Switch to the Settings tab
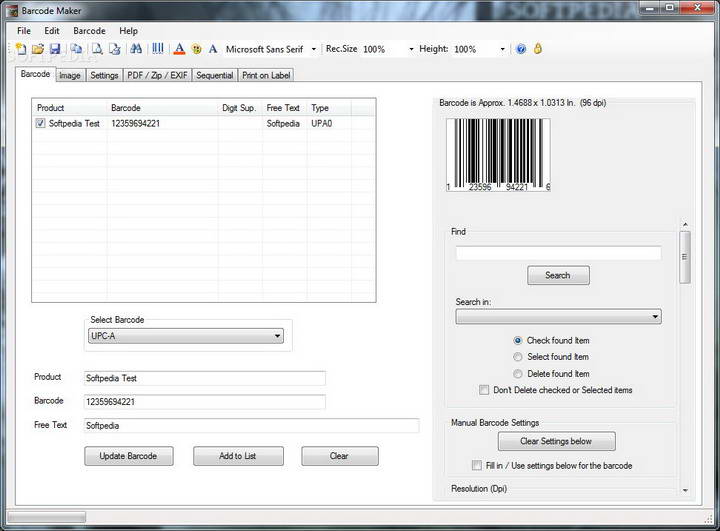Viewport: 720px width, 531px height. (104, 75)
